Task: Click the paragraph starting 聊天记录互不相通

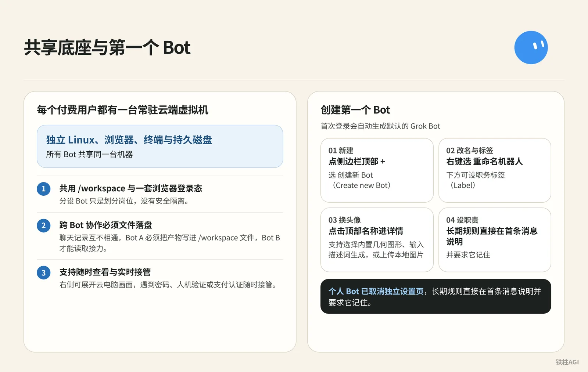Action: (170, 243)
